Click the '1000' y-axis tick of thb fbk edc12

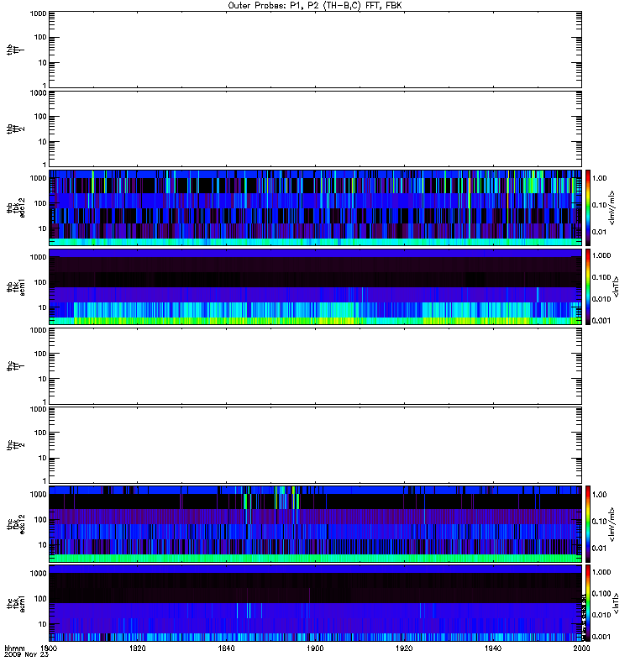(x=38, y=178)
